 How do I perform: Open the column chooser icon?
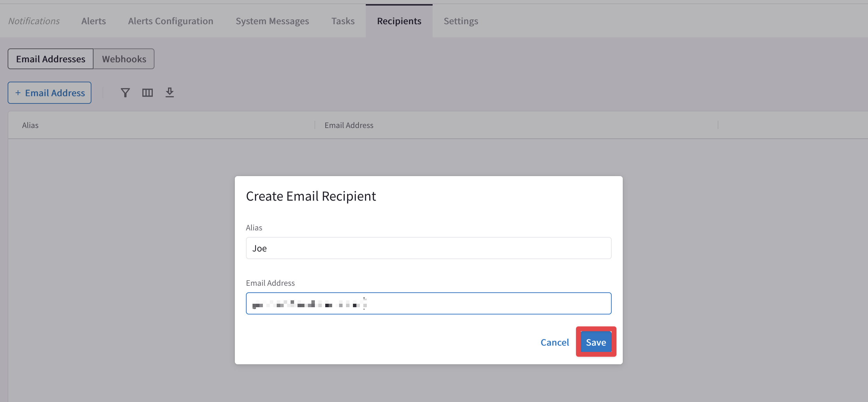(x=148, y=93)
